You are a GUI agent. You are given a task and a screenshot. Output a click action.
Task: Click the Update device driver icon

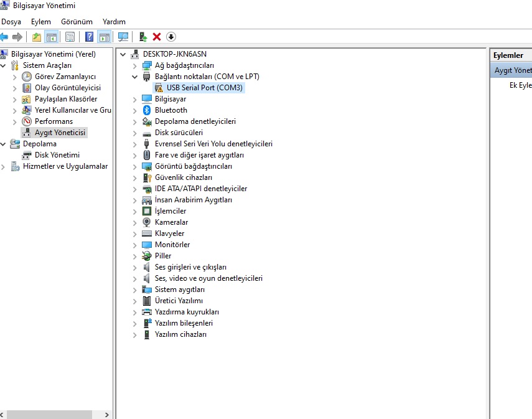pyautogui.click(x=143, y=37)
